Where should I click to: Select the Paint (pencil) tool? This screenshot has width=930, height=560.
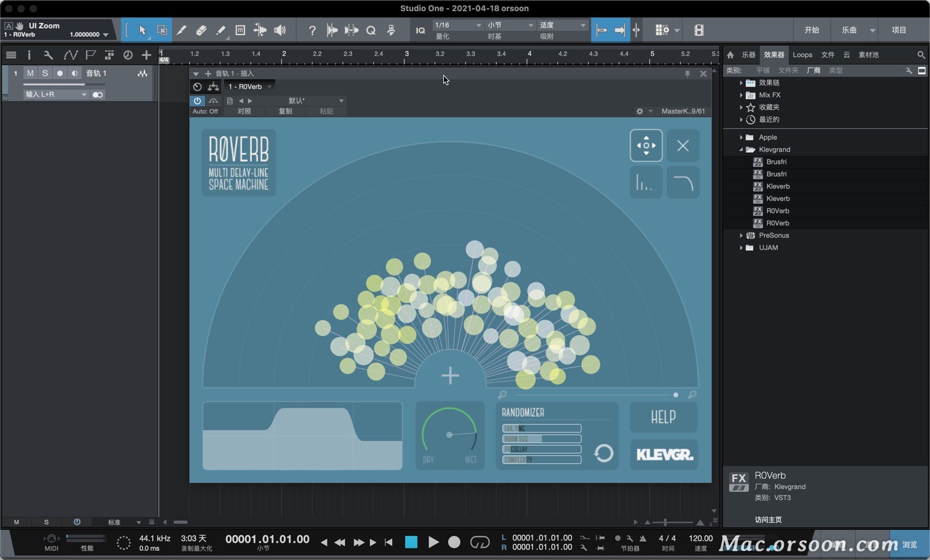pyautogui.click(x=221, y=30)
